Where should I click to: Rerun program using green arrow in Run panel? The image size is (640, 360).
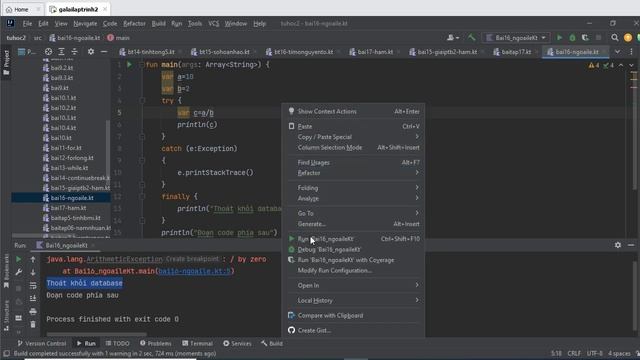18,259
